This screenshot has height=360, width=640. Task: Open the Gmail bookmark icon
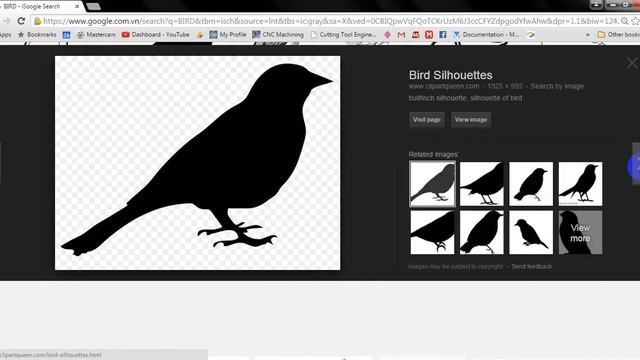[401, 35]
